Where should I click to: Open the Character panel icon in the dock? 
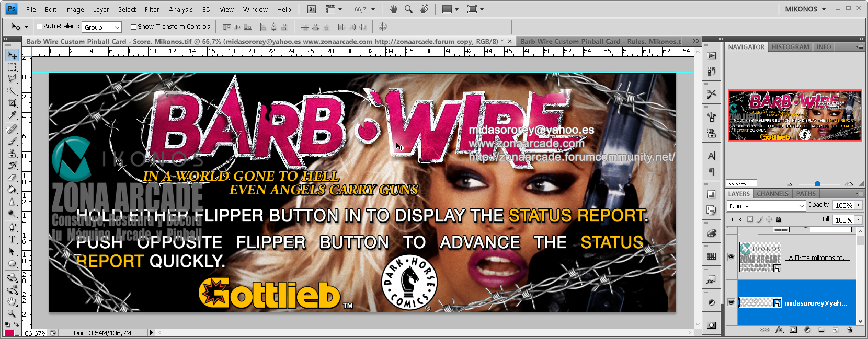click(x=712, y=156)
